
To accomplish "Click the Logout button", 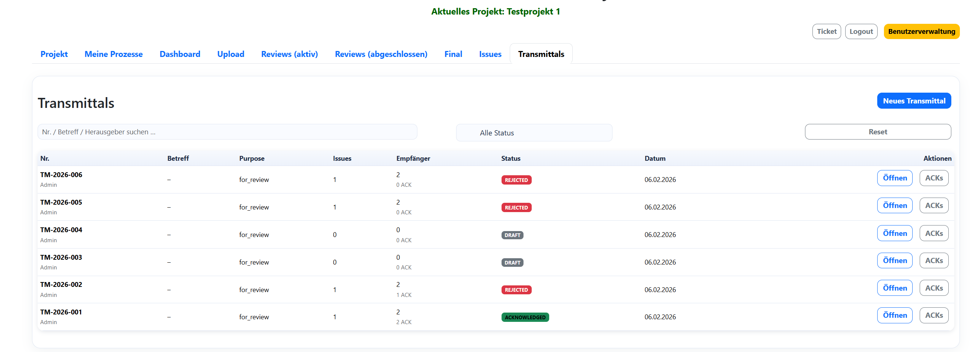I will (861, 32).
